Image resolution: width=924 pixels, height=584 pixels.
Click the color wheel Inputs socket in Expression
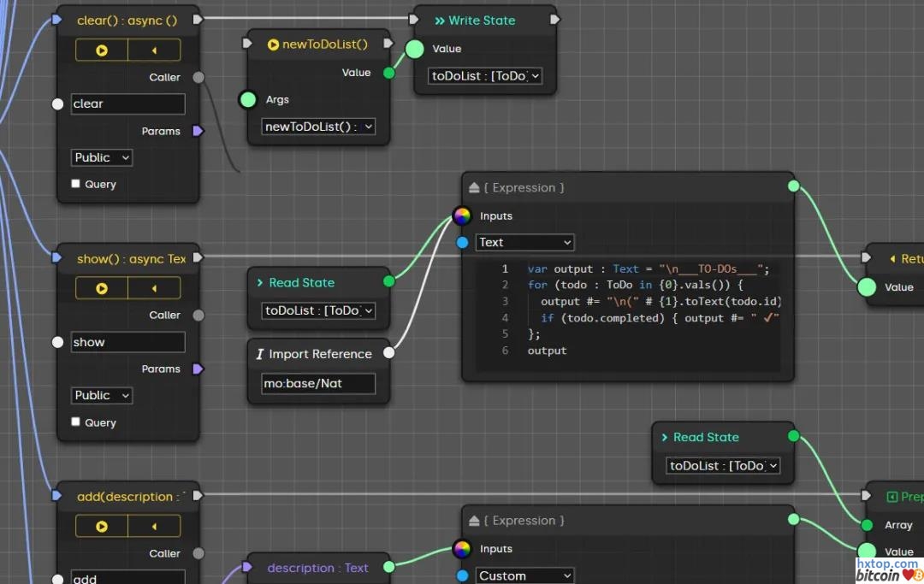click(x=462, y=215)
